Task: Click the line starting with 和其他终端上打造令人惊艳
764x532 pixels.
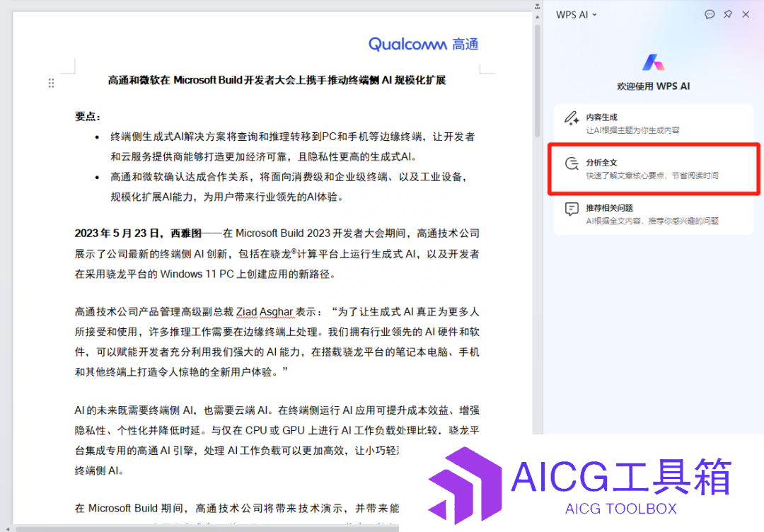Action: (181, 372)
